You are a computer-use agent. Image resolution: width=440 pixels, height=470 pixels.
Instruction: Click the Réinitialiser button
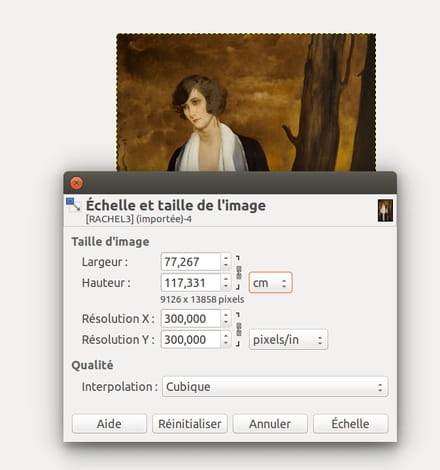[x=190, y=424]
